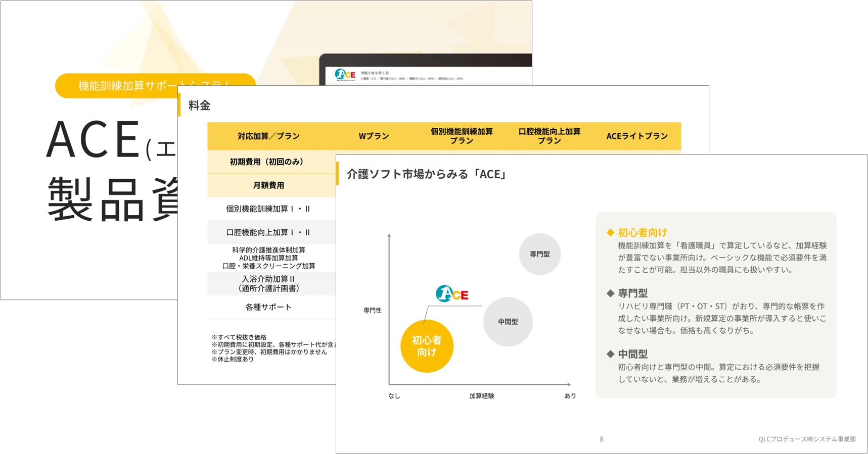Viewport: 868px width, 454px height.
Task: Click the 月額費用 row label
Action: pos(268,185)
